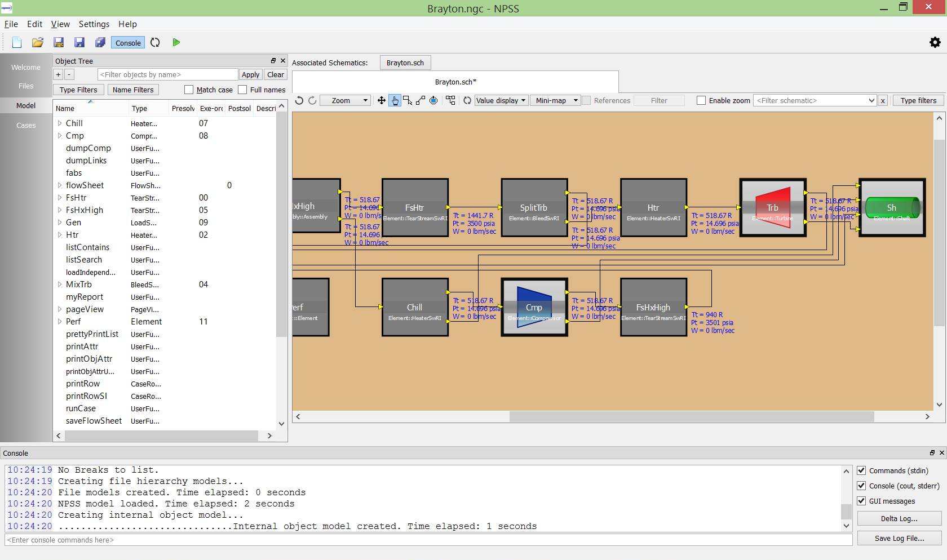947x560 pixels.
Task: Open a file with the folder icon
Action: (38, 42)
